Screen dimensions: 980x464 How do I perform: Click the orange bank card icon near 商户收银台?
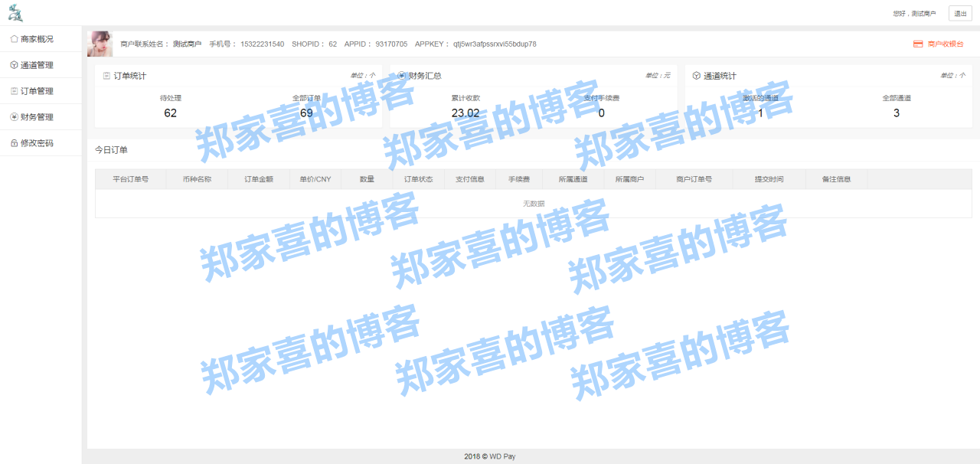coord(917,44)
